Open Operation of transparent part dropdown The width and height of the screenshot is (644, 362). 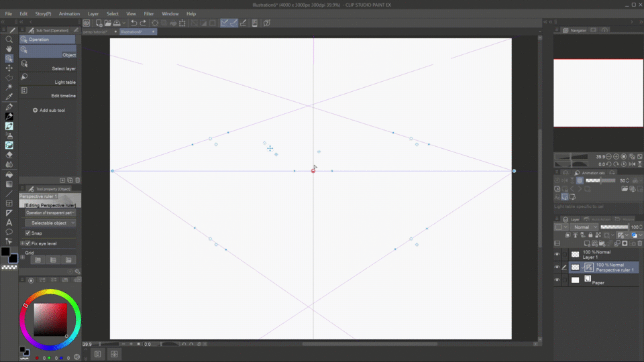[x=50, y=213]
